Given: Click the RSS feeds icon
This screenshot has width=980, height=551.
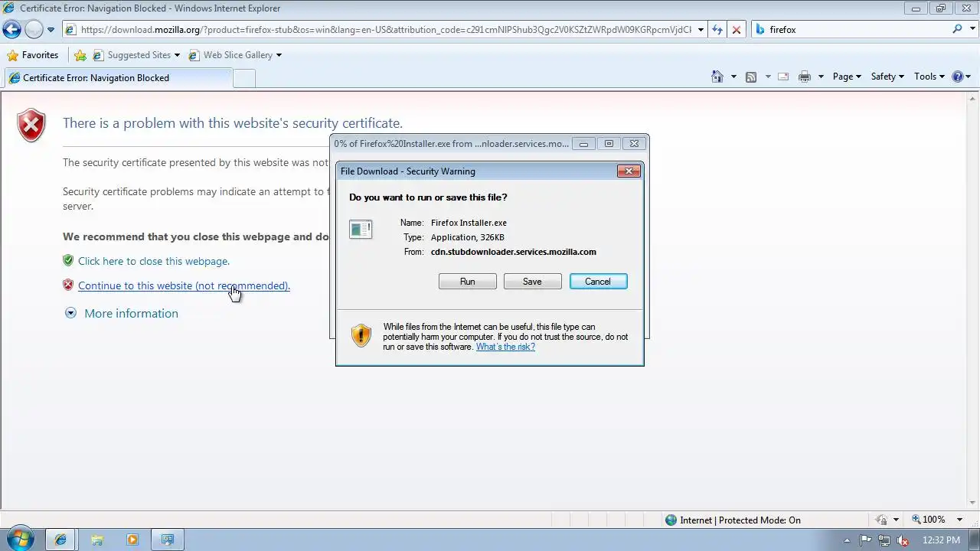Looking at the screenshot, I should click(751, 77).
